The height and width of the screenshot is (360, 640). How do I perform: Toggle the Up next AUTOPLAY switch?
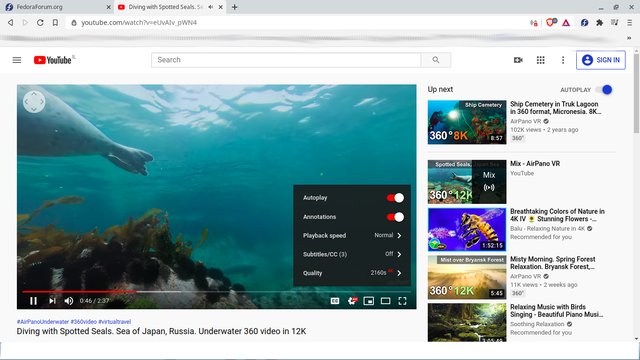pyautogui.click(x=604, y=90)
